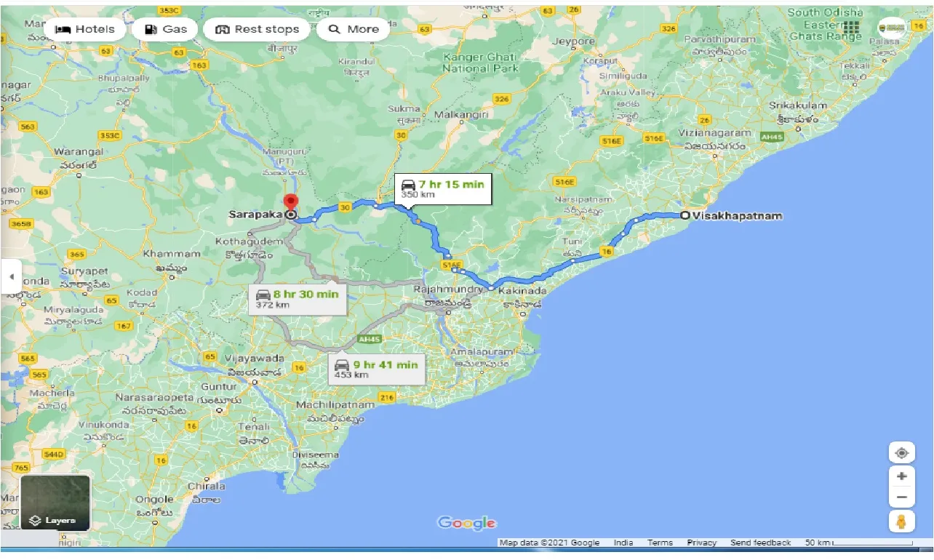Click the Google logo on map
934x560 pixels.
click(466, 523)
